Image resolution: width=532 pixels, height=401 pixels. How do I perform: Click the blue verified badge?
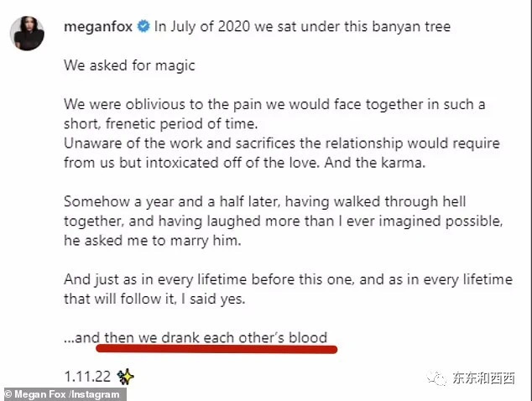click(143, 27)
